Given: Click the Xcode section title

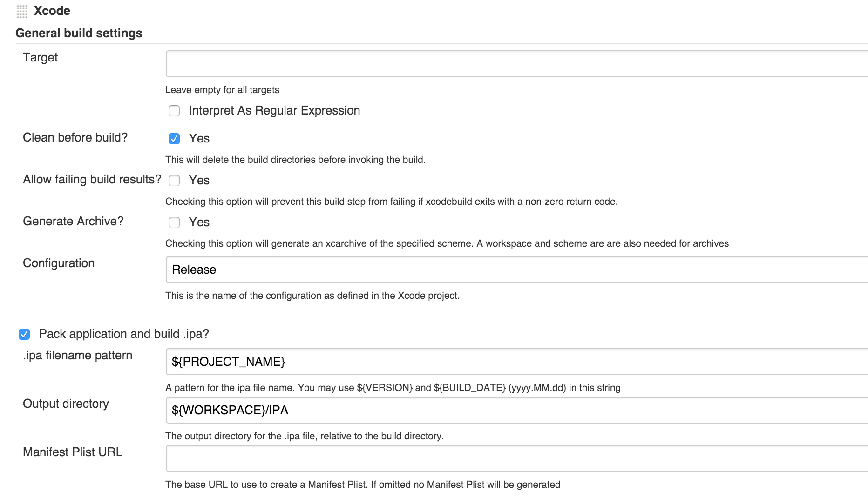Looking at the screenshot, I should [52, 11].
